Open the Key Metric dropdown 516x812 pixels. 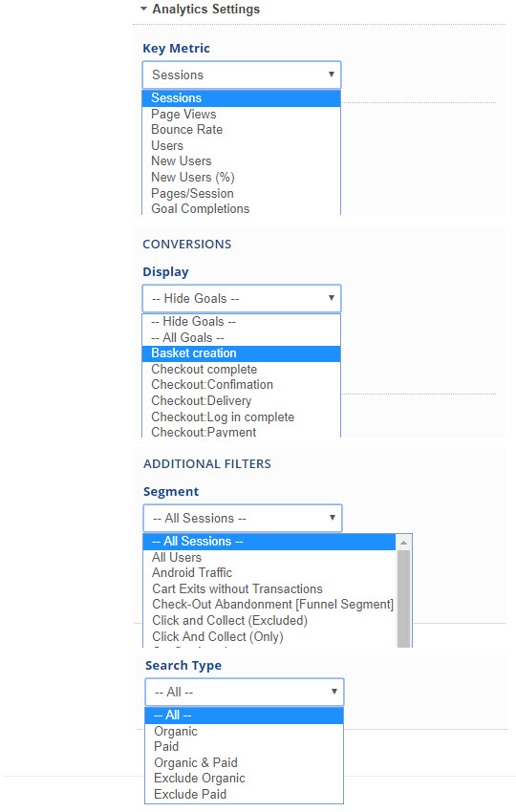[x=242, y=75]
